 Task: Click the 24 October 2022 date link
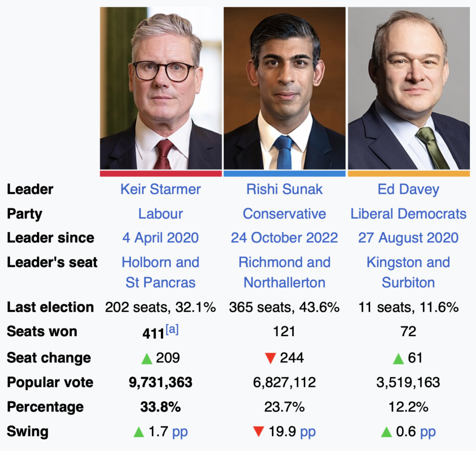point(285,238)
